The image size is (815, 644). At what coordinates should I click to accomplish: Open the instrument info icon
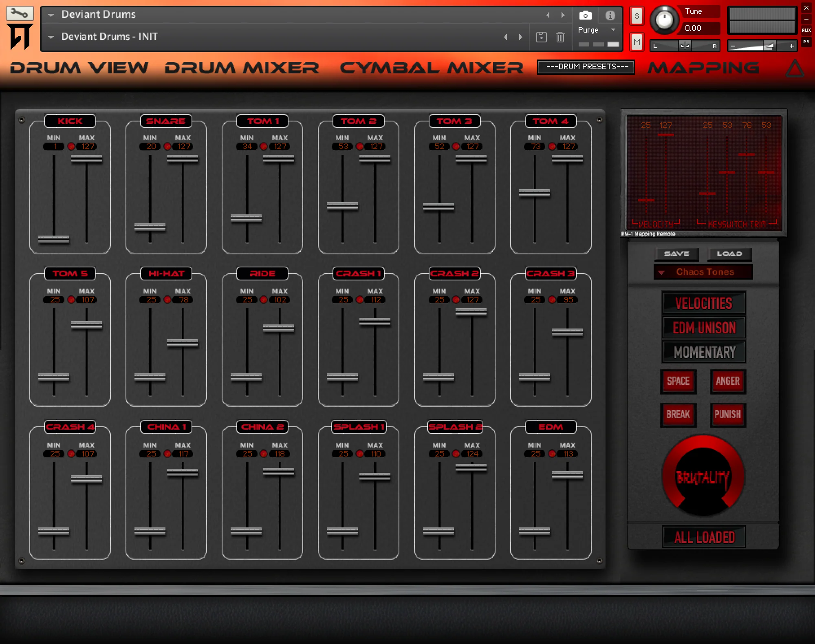point(610,15)
